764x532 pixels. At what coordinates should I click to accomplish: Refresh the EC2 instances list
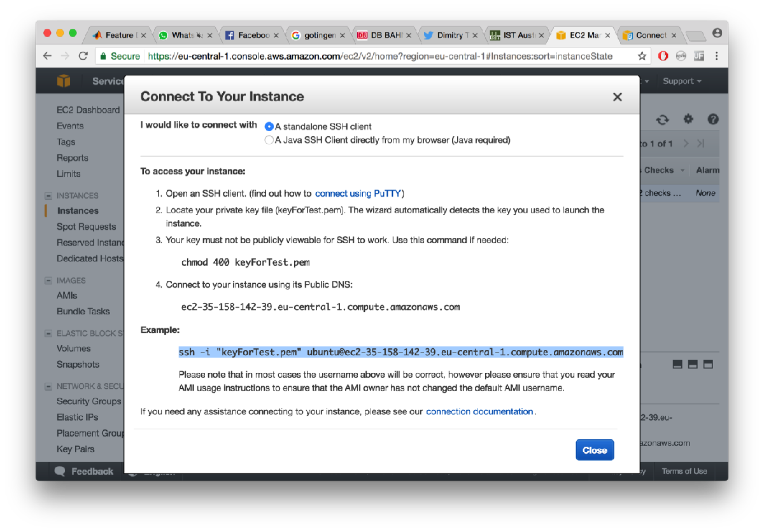point(662,119)
